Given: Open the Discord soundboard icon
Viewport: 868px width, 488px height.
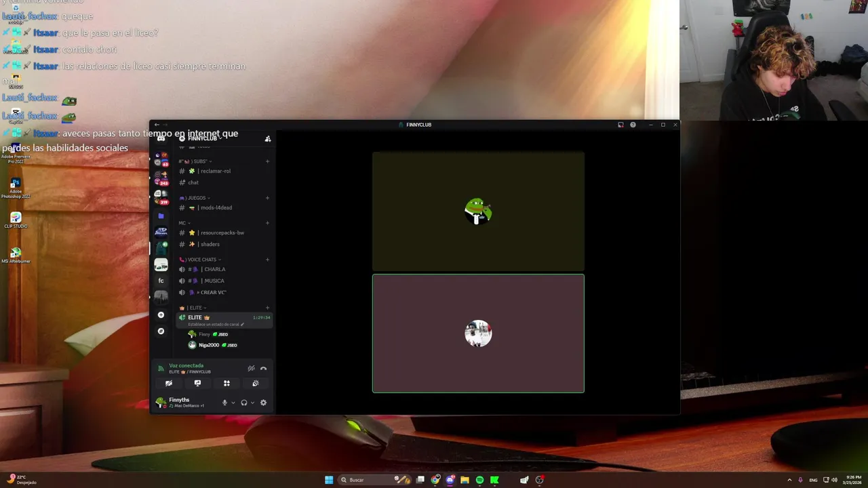Looking at the screenshot, I should [256, 383].
